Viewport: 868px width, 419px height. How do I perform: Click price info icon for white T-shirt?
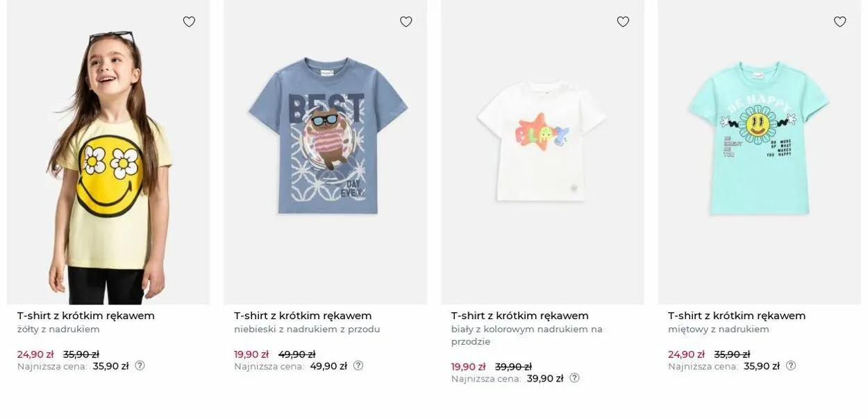[574, 378]
